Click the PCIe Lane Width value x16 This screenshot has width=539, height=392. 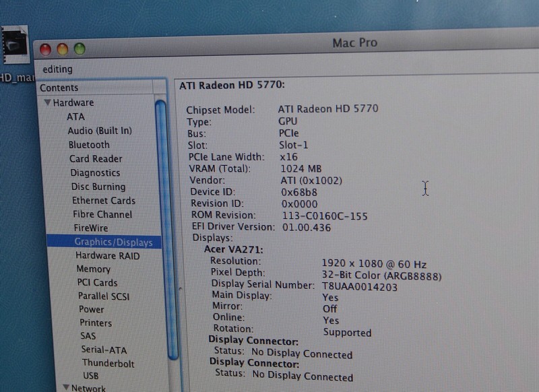(289, 157)
